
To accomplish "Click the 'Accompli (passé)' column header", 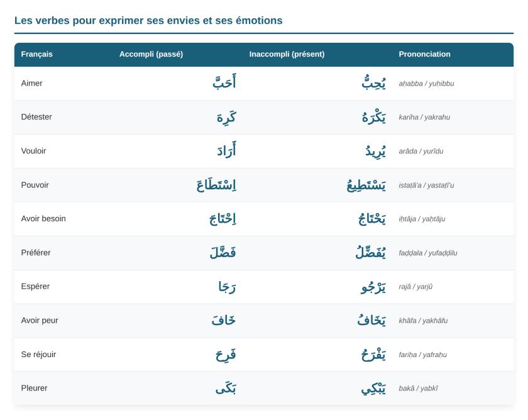I will click(x=151, y=54).
